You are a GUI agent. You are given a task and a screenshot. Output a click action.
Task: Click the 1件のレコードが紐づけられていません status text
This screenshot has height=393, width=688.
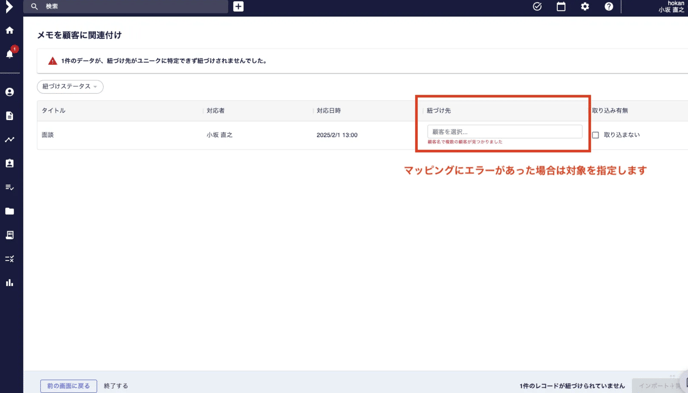(x=572, y=386)
